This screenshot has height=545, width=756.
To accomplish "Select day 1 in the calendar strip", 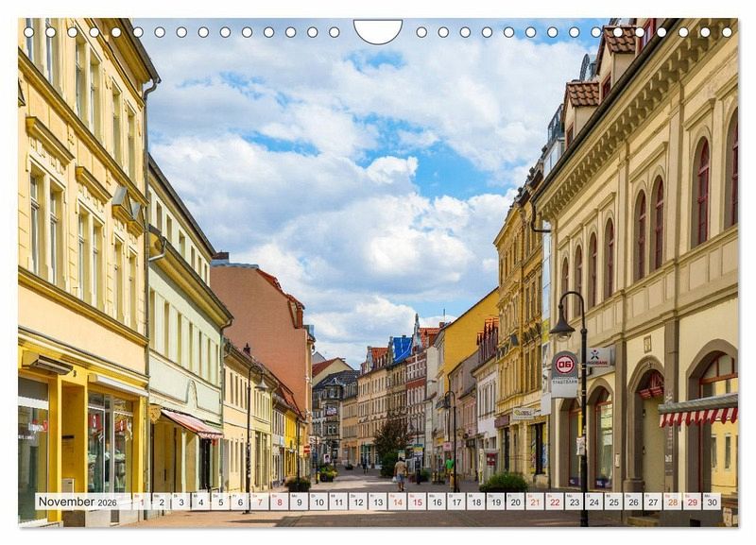I will (141, 502).
